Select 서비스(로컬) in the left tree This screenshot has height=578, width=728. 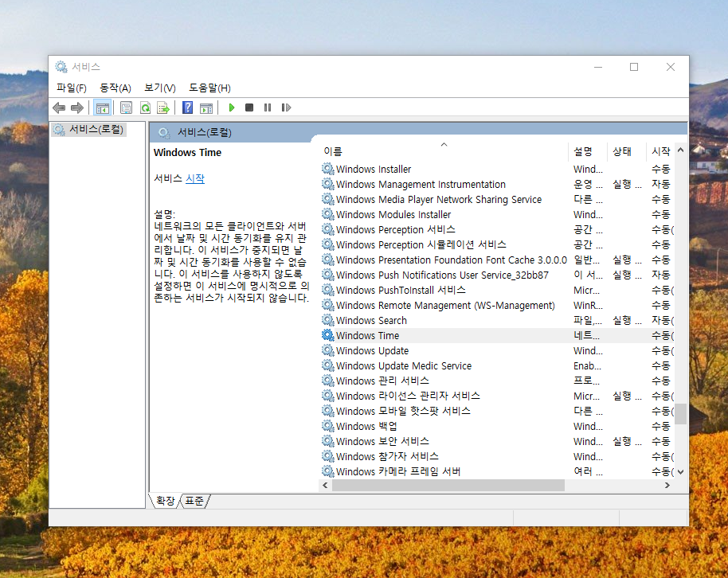tap(88, 129)
